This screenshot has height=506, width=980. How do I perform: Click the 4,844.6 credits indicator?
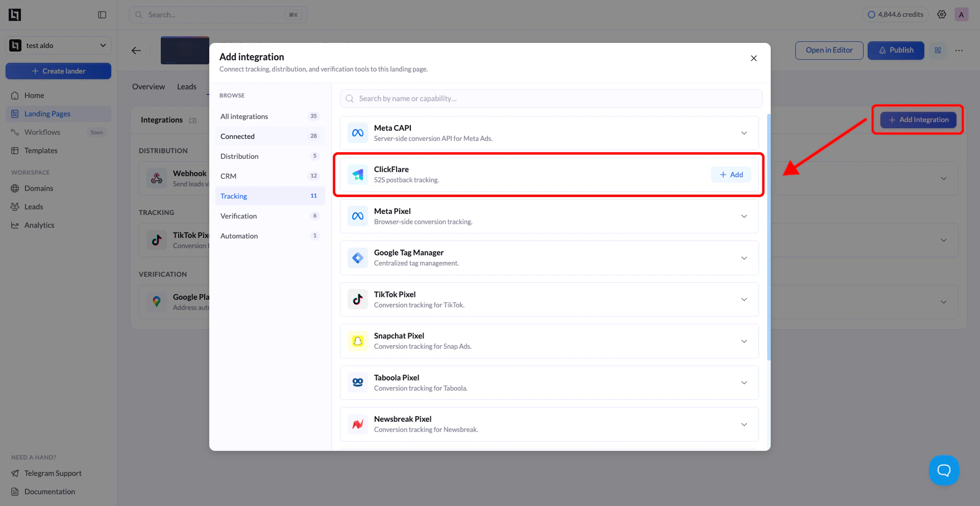[896, 14]
